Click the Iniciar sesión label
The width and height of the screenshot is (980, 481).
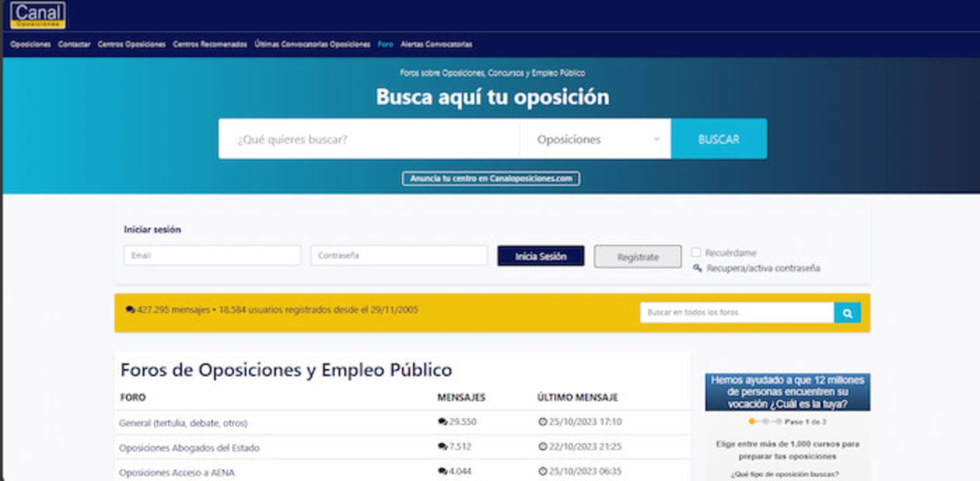pyautogui.click(x=153, y=229)
